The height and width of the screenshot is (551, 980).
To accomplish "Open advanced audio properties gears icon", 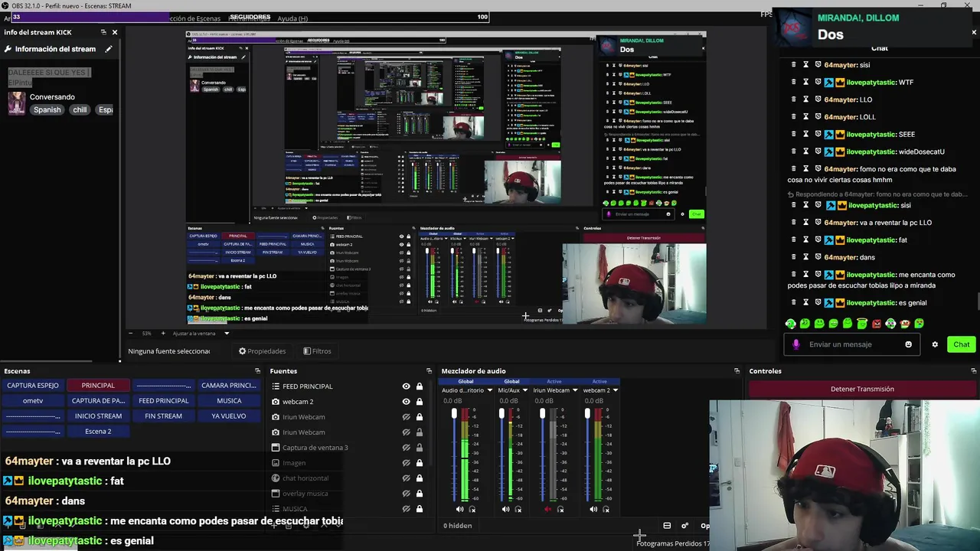I will 684,526.
